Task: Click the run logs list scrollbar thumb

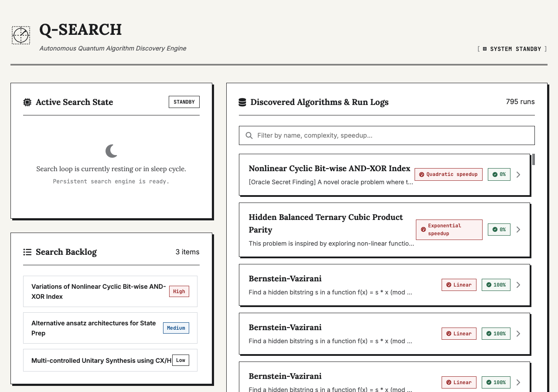Action: [x=534, y=159]
